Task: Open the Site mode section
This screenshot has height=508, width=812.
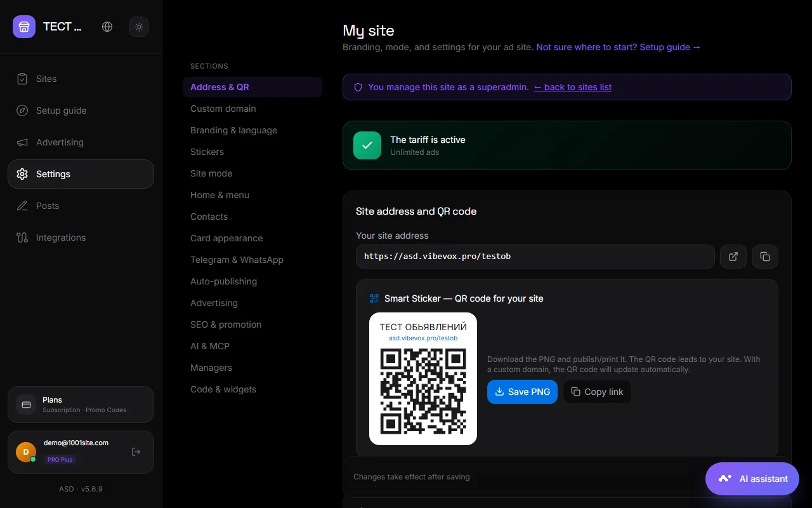Action: 252,173
